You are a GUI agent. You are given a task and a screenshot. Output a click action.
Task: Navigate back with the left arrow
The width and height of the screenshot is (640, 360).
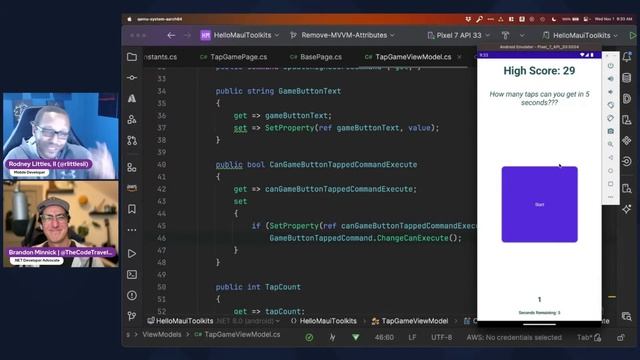tap(171, 36)
